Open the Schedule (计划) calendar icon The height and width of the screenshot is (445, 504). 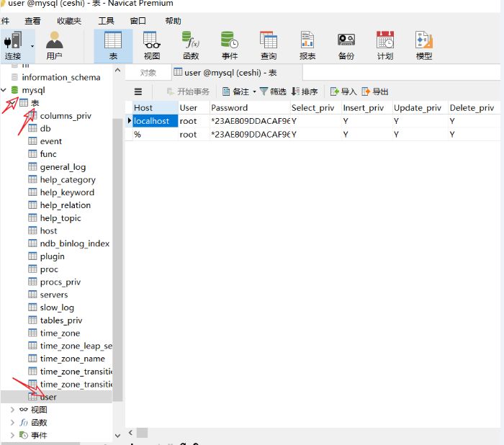(385, 40)
